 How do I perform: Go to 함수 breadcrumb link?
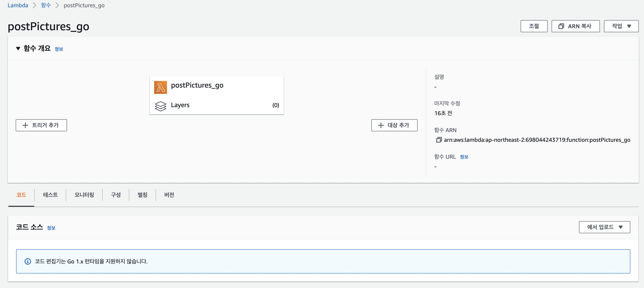pyautogui.click(x=46, y=5)
